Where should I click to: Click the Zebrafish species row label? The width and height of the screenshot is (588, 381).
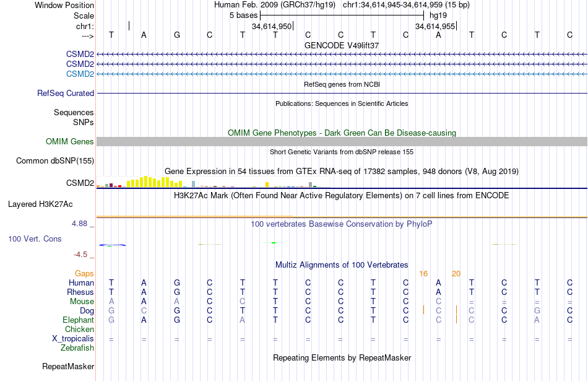pyautogui.click(x=77, y=348)
